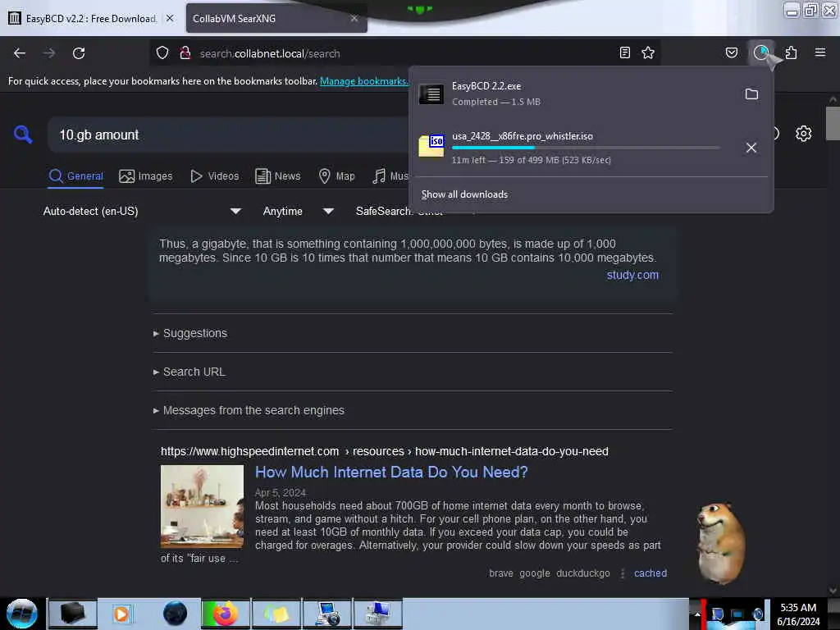Viewport: 840px width, 630px height.
Task: Bookmark this page with the star icon
Action: (648, 52)
